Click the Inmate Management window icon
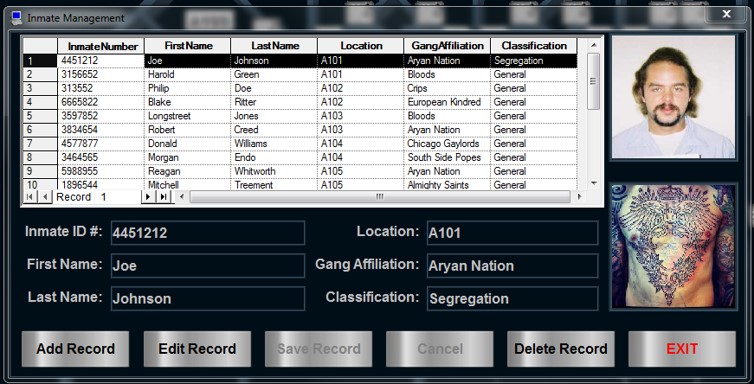Viewport: 754px width, 384px height. (16, 18)
